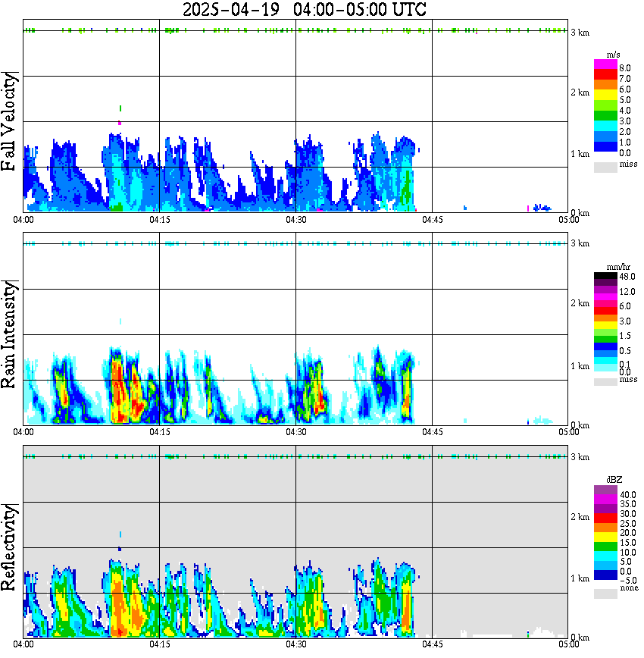Click the '04:30' tick under the Rain Intensity plot

(296, 432)
